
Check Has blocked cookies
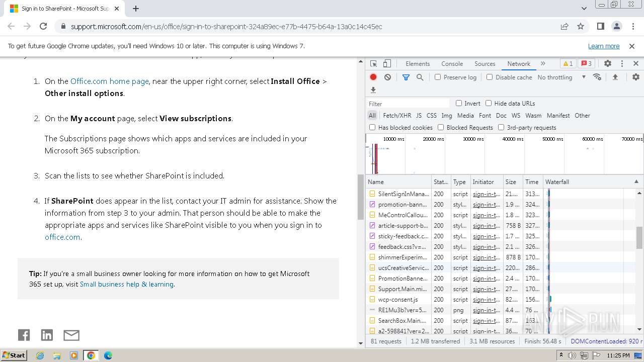click(372, 127)
